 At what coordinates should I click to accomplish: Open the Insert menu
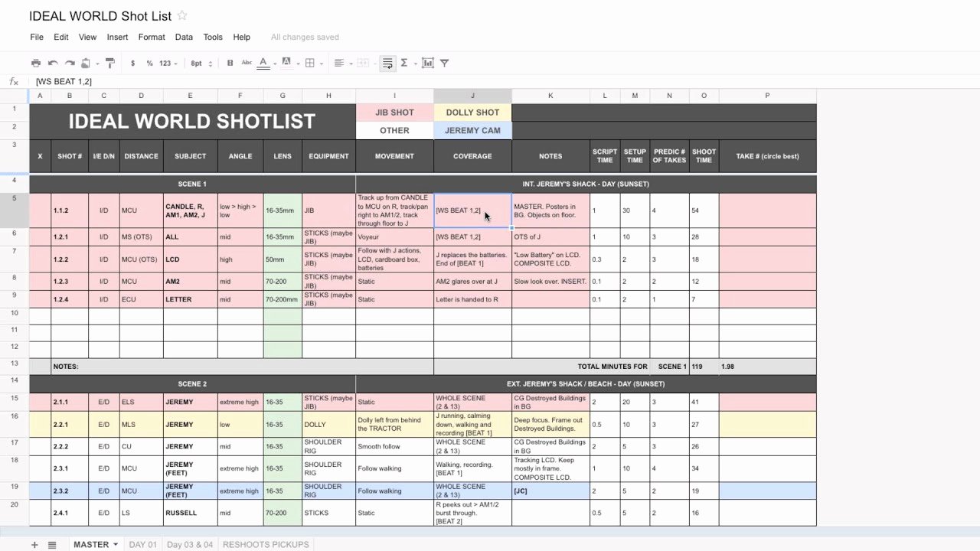click(117, 37)
